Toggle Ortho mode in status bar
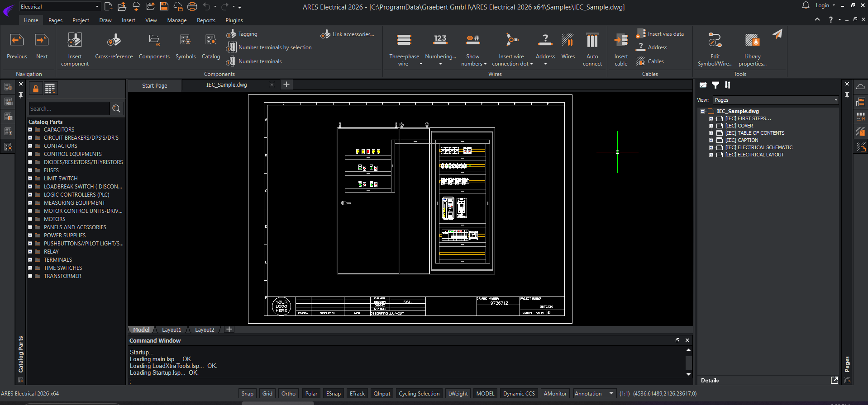The height and width of the screenshot is (405, 868). pyautogui.click(x=288, y=394)
